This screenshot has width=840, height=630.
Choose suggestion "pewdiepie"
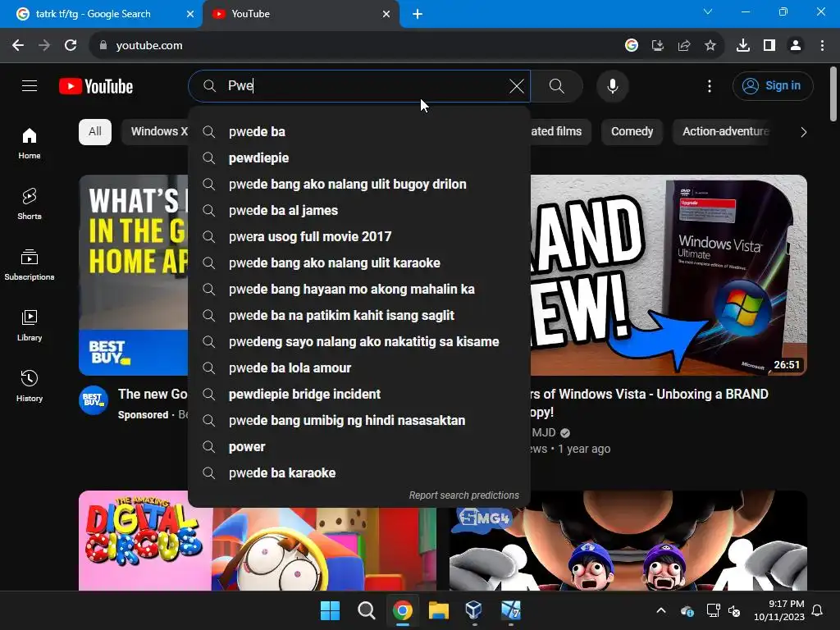[359, 158]
